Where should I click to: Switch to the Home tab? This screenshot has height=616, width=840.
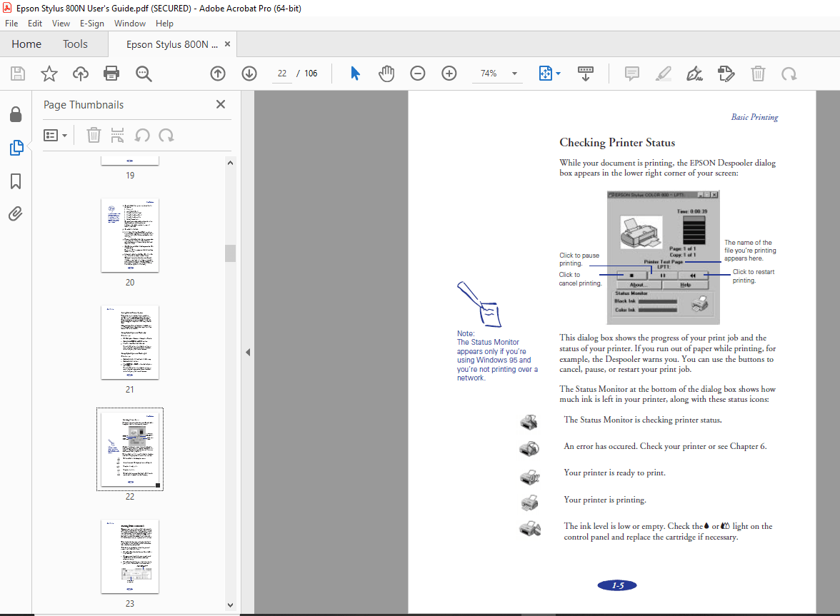[26, 44]
